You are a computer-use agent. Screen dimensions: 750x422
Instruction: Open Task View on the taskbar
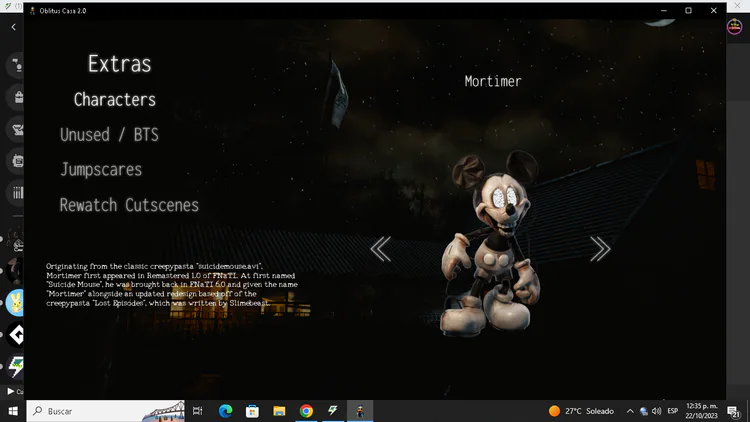(x=197, y=411)
